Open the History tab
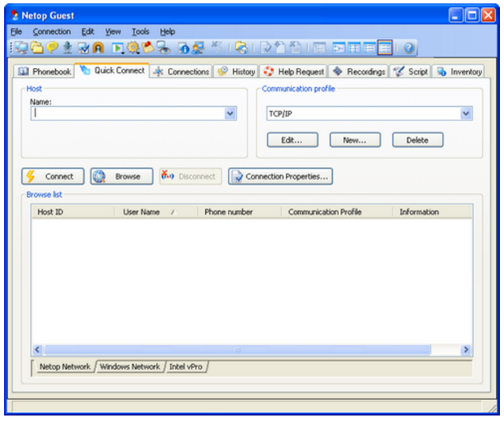 tap(236, 71)
